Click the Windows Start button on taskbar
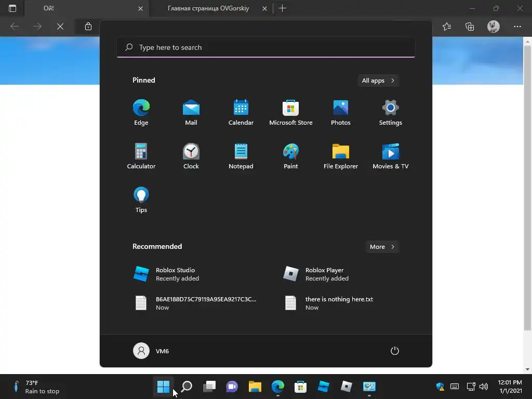This screenshot has width=532, height=399. click(x=163, y=386)
